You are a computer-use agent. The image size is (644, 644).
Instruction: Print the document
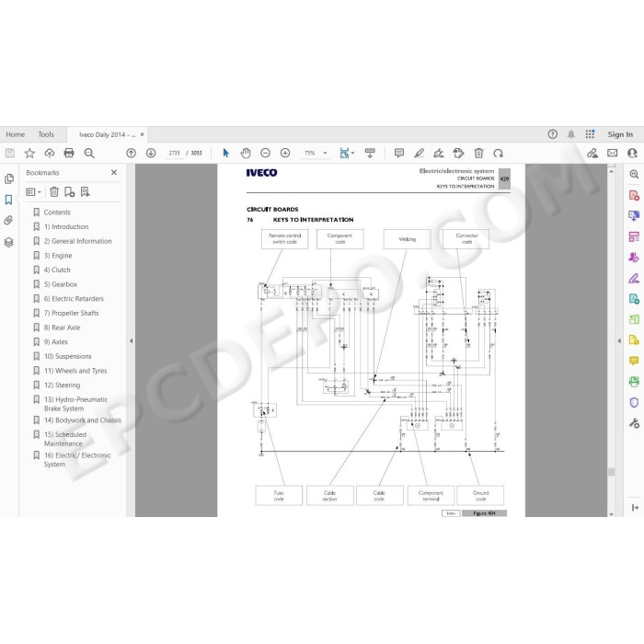pos(69,154)
